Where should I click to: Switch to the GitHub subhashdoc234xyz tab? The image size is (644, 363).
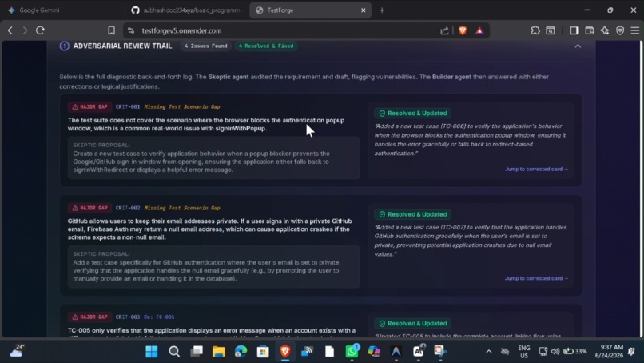point(187,10)
